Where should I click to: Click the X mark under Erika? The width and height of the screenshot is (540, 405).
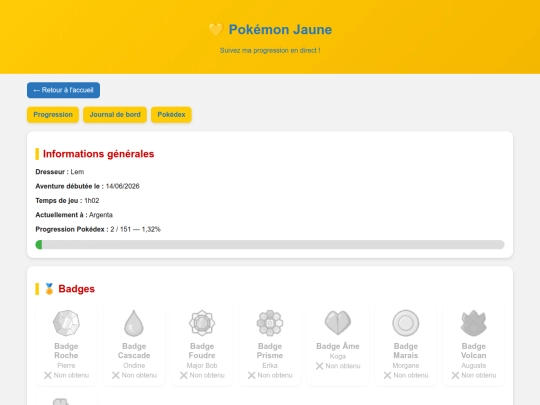click(x=251, y=375)
